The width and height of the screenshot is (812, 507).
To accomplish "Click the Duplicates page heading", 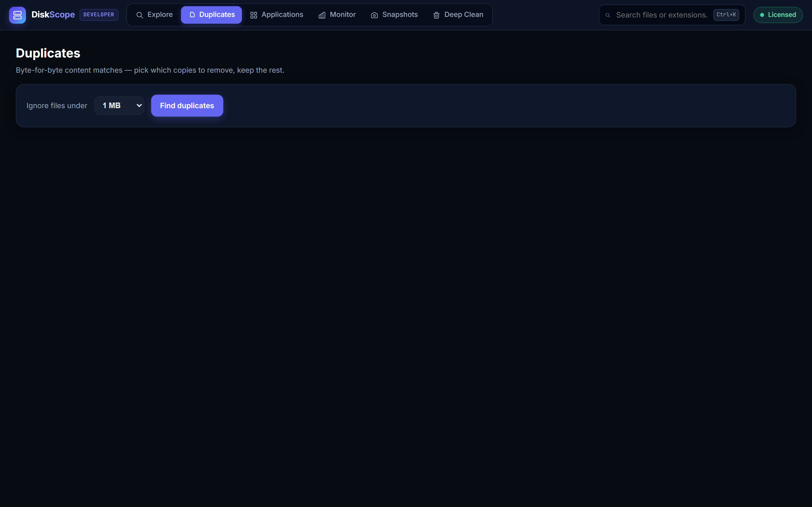I will coord(48,53).
